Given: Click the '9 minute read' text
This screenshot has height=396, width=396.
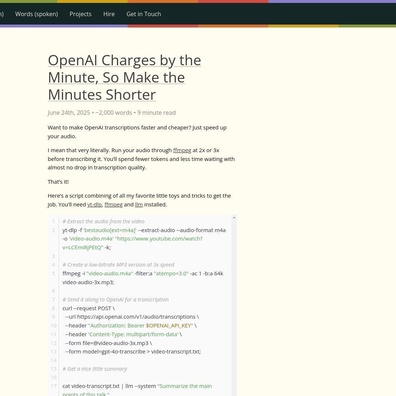Looking at the screenshot, I should point(156,113).
